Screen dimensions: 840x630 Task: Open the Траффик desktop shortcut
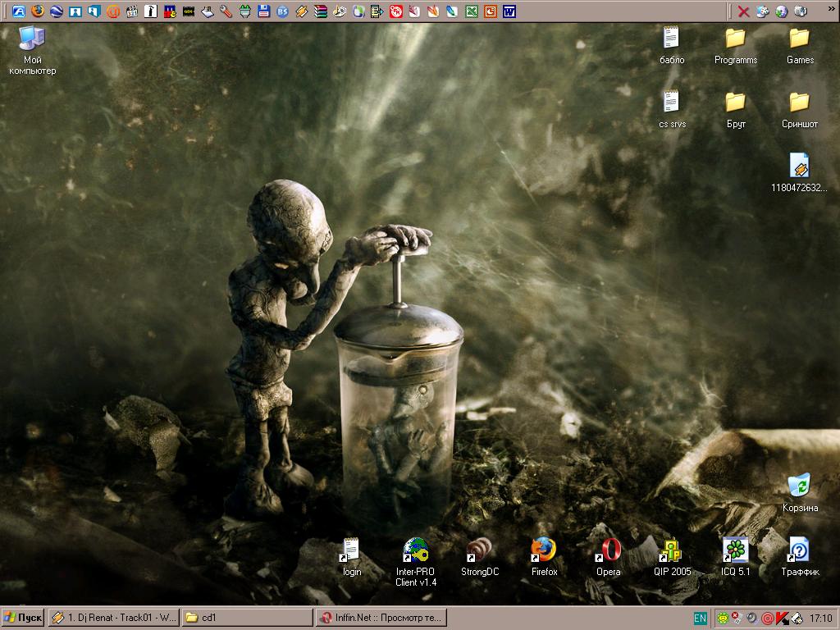pos(800,557)
